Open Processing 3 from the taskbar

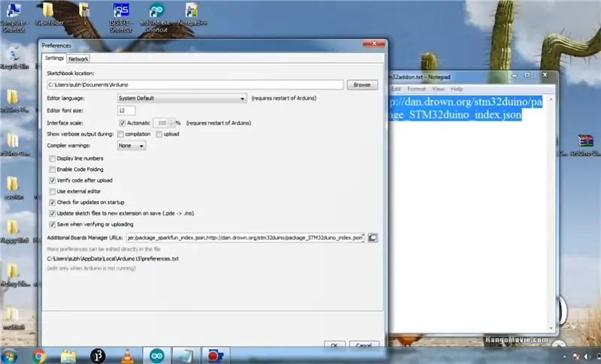98,356
